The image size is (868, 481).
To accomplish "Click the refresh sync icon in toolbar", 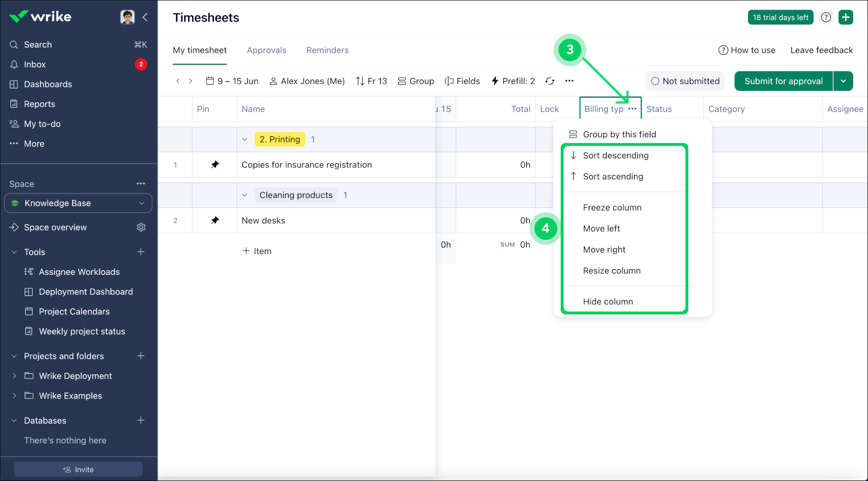I will click(x=550, y=81).
